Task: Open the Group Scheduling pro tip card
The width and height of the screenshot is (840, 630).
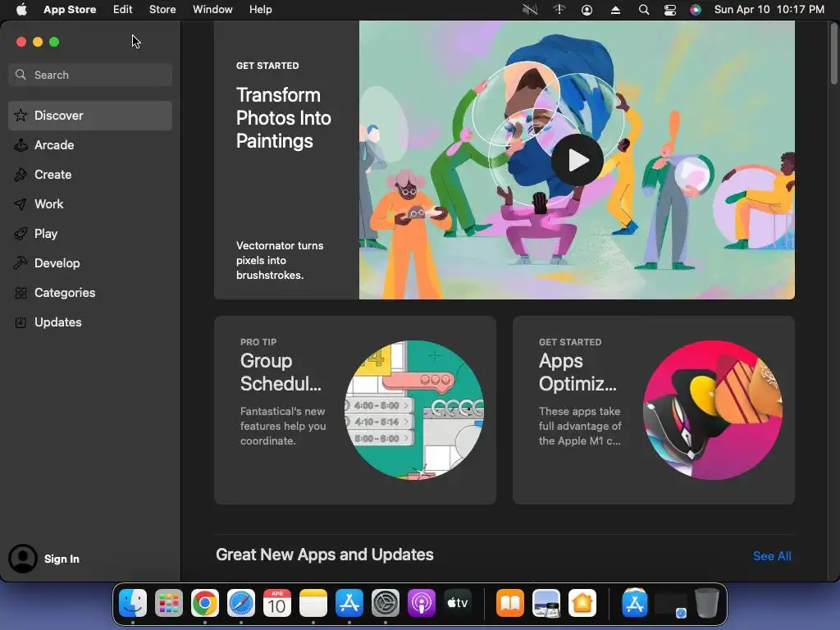Action: point(355,410)
